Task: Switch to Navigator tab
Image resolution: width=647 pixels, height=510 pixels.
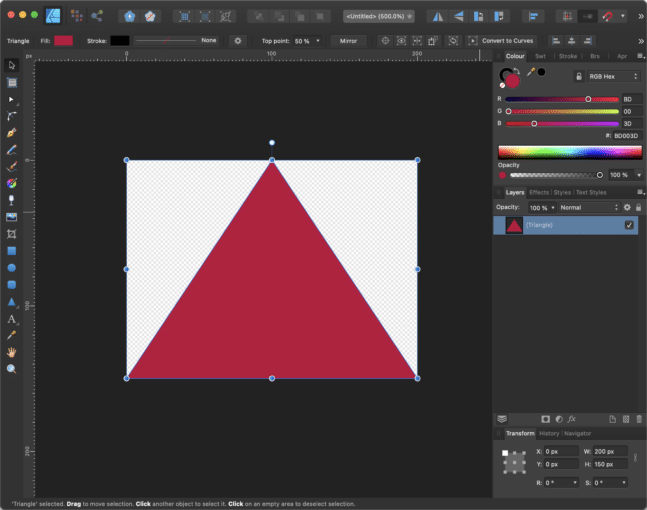Action: point(577,433)
